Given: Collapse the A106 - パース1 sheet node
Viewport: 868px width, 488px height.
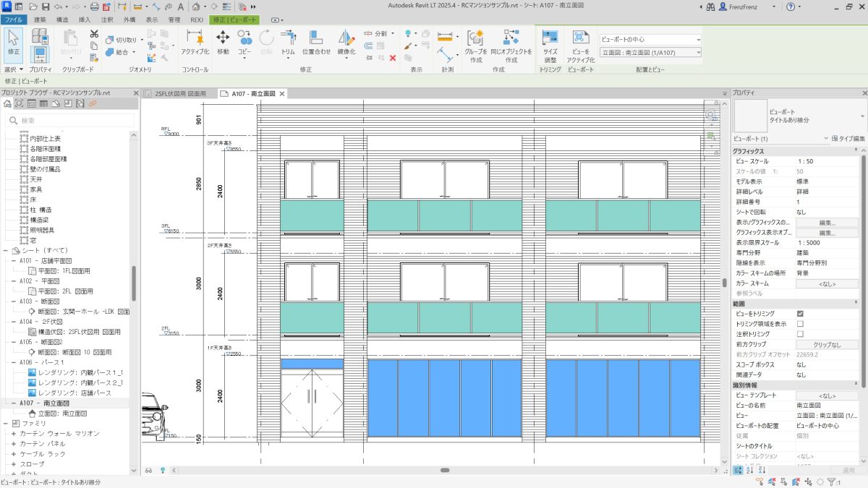Looking at the screenshot, I should pos(14,361).
